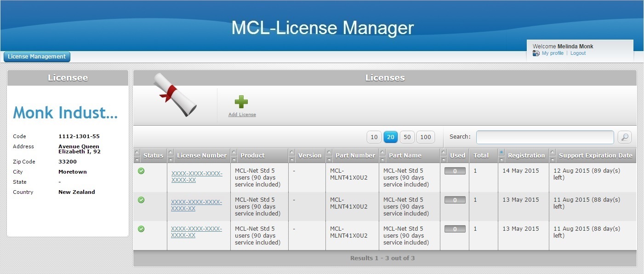Image resolution: width=644 pixels, height=274 pixels.
Task: Open the License Management tab
Action: [37, 57]
